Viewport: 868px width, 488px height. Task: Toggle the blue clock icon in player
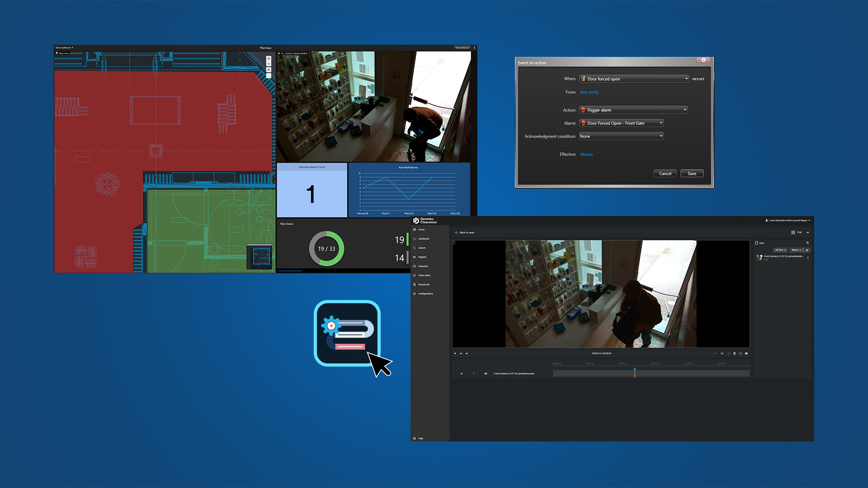729,353
